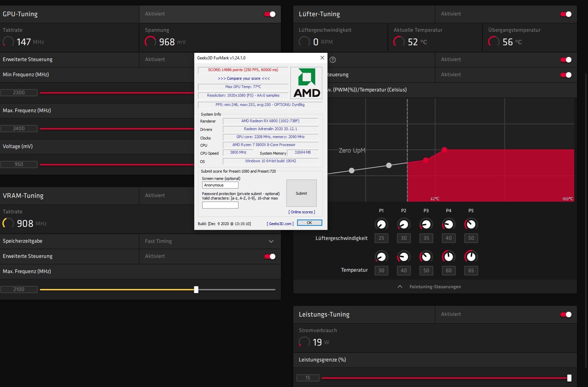Click the P3 Lüftergeschwindigkeit dial knob
Image resolution: width=588 pixels, height=387 pixels.
click(426, 224)
